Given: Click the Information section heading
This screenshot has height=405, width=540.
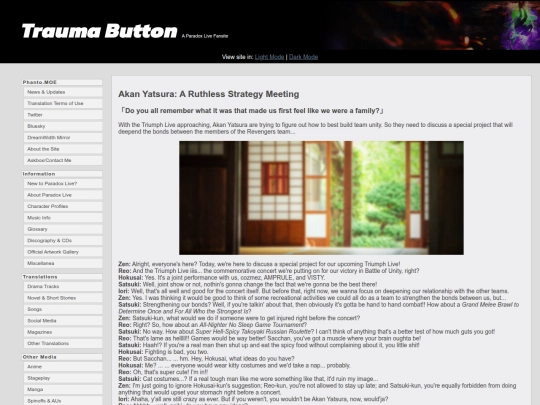Looking at the screenshot, I should [x=62, y=174].
